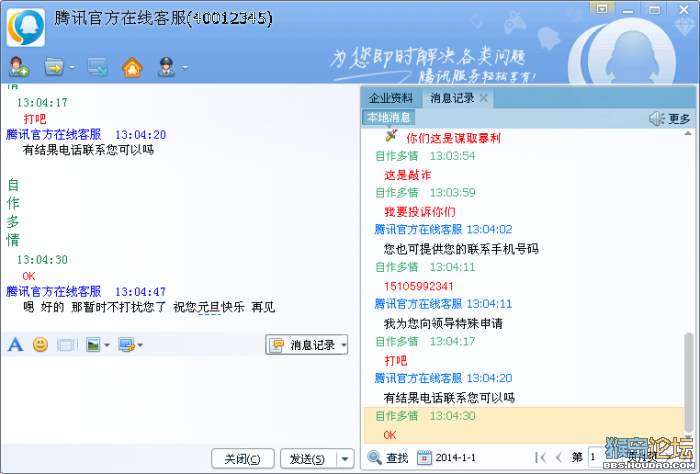Click the message input text area
The height and width of the screenshot is (474, 700).
click(x=179, y=399)
